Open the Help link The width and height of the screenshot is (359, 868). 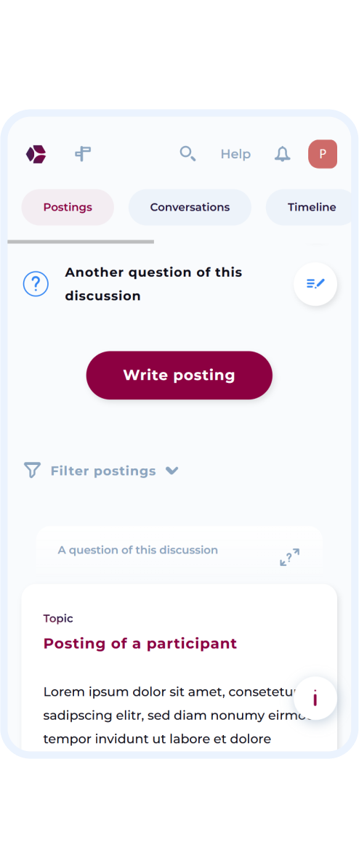click(235, 154)
